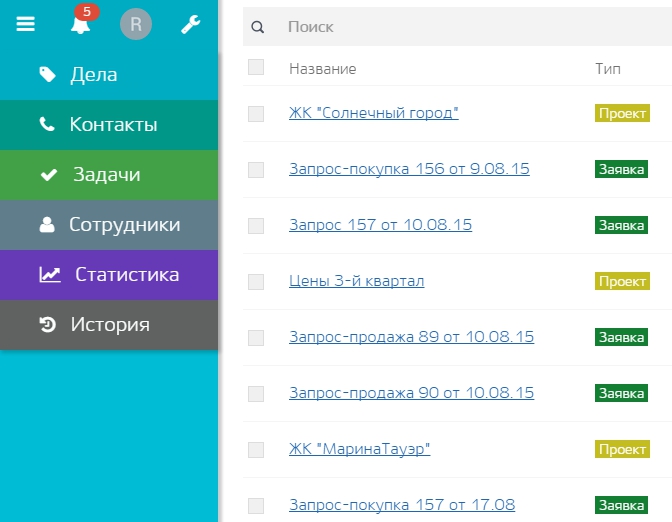
Task: Click Заявка badge for Запрос 157 row
Action: tap(621, 225)
